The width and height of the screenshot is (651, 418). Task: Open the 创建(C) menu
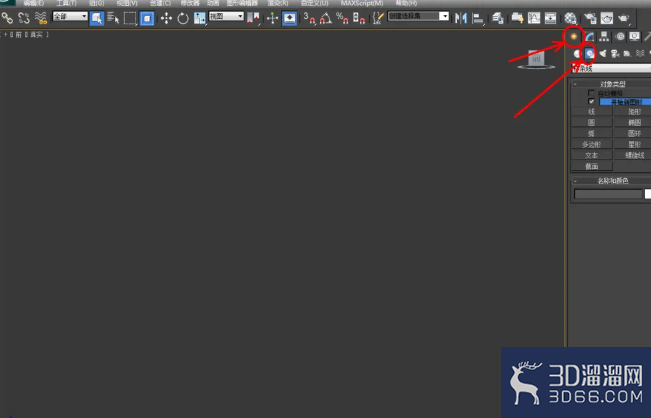pyautogui.click(x=160, y=3)
